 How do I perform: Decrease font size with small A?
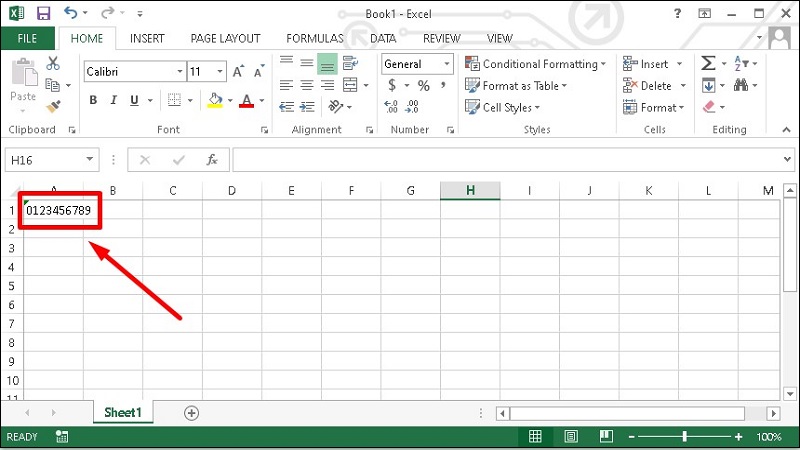259,71
